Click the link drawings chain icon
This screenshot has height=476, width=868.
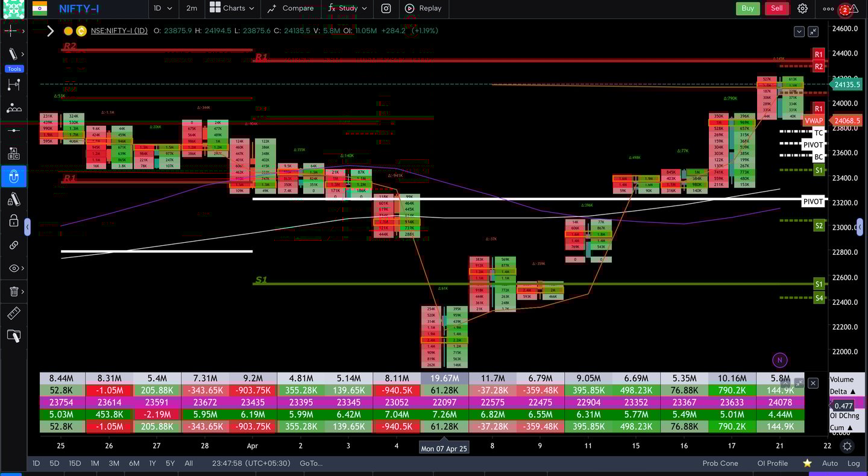(x=13, y=245)
